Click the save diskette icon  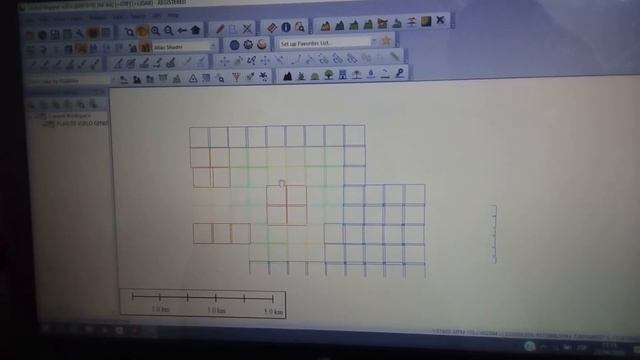coord(55,35)
